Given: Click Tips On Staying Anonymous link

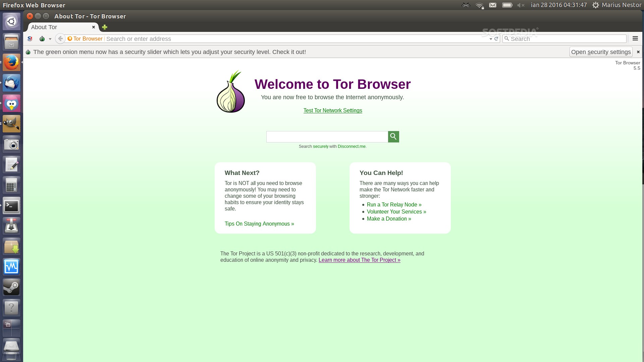Looking at the screenshot, I should [x=259, y=224].
